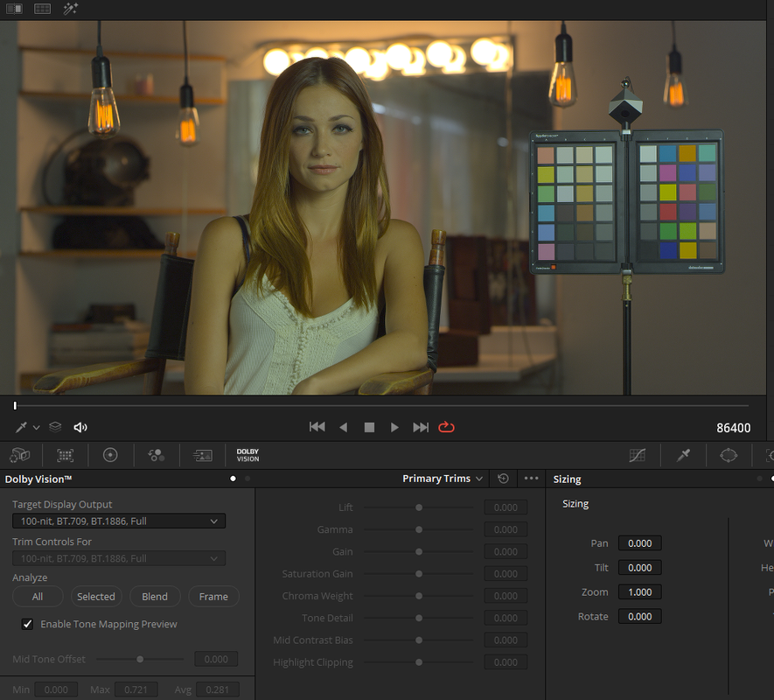Click the Sizing Zoom value field

pos(639,592)
